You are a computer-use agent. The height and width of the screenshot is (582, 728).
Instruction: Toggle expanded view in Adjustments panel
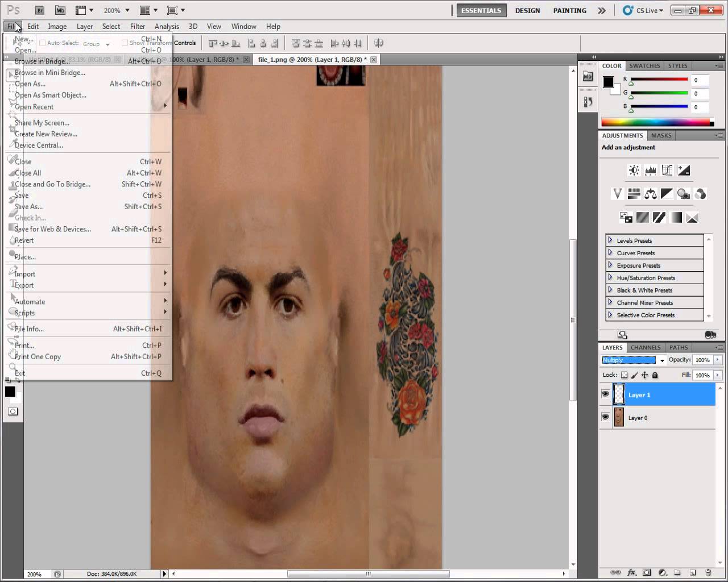pos(622,335)
